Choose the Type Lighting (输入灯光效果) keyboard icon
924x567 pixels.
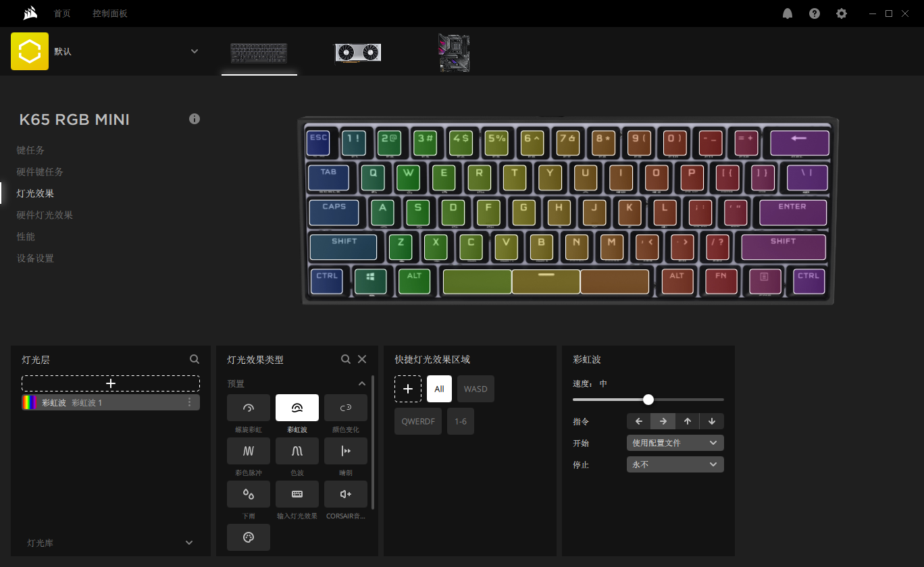point(297,494)
